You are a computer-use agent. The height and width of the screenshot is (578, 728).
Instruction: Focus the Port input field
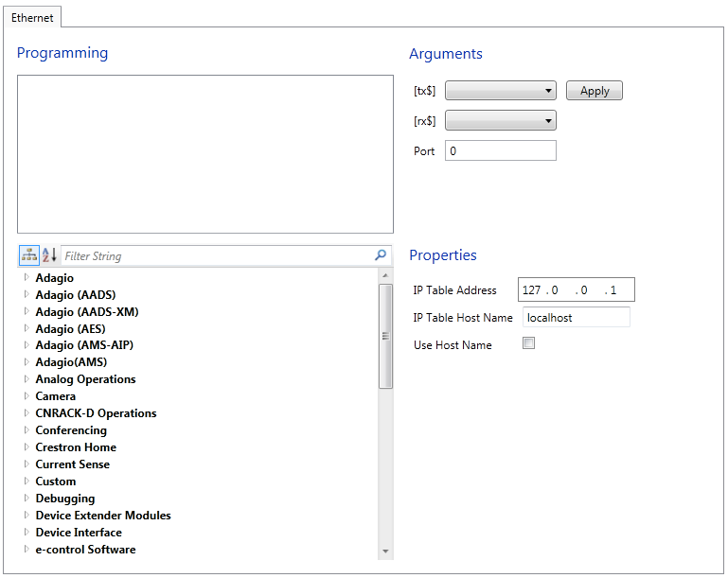(501, 150)
